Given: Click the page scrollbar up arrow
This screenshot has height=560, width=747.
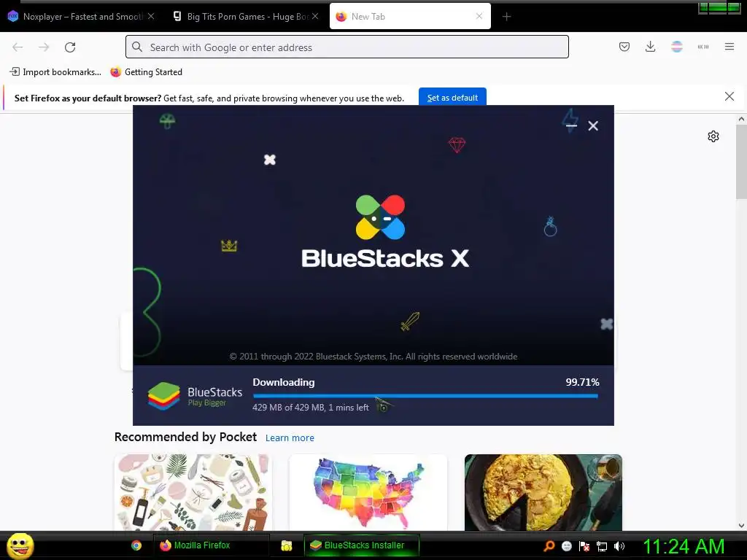Looking at the screenshot, I should coord(741,119).
